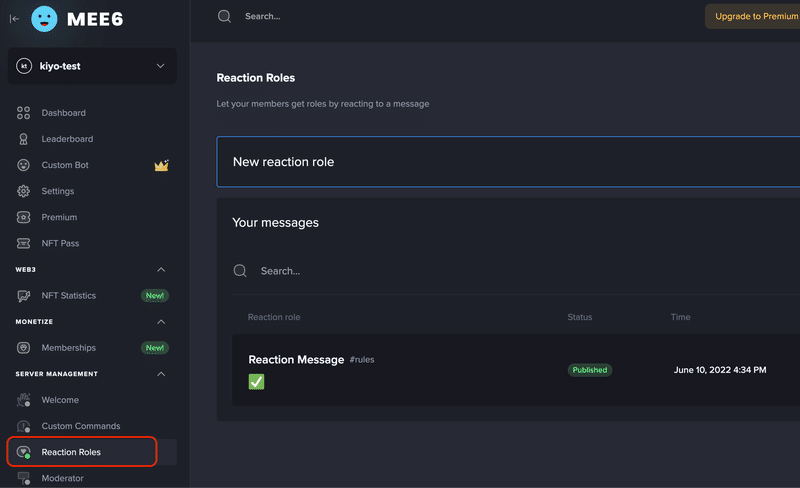Click the MEE6 blue face logo

(44, 19)
